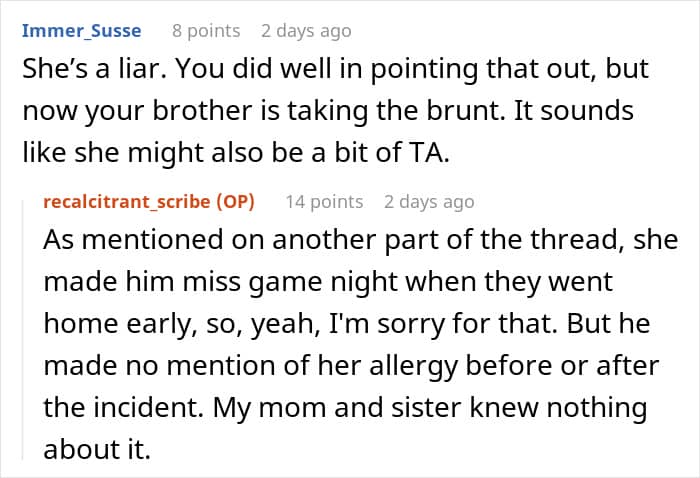Click the "8 points" score label
Viewport: 700px width, 478px height.
tap(206, 31)
